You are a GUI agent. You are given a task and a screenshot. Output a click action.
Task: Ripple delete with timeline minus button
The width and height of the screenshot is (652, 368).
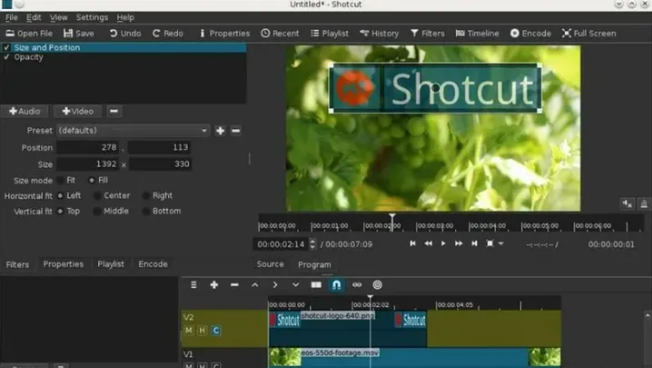click(235, 285)
